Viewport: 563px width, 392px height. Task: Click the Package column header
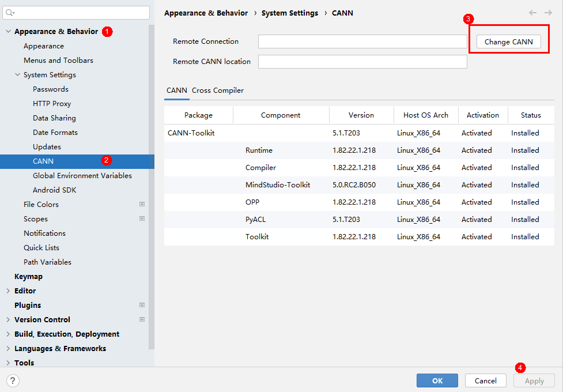199,115
